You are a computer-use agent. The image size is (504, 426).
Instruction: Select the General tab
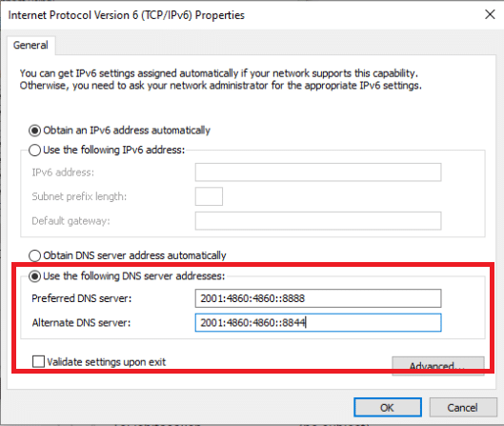coord(30,45)
